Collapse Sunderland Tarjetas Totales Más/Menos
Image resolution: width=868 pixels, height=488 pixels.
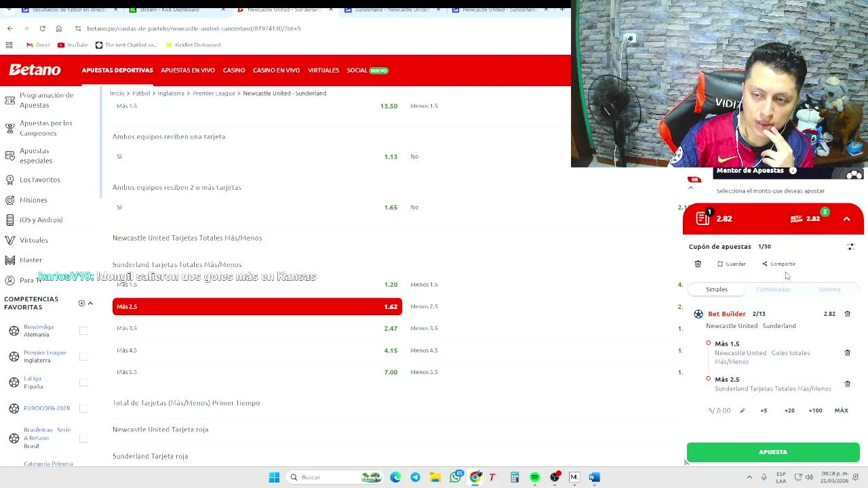[177, 265]
